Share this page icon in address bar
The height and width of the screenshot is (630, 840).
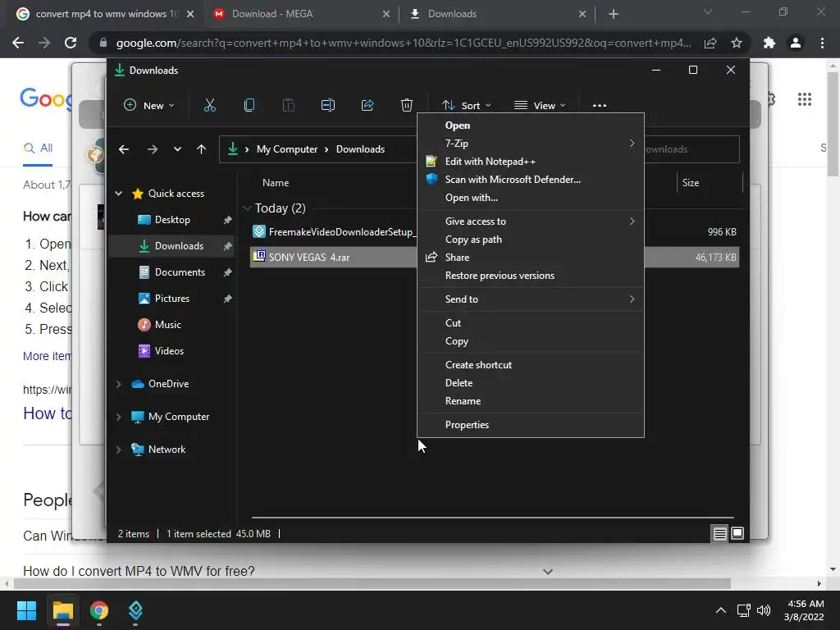point(710,43)
